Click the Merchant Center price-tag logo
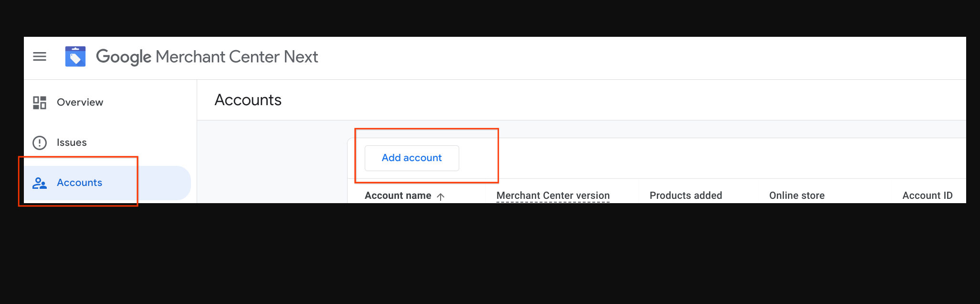Viewport: 980px width, 304px height. 75,57
